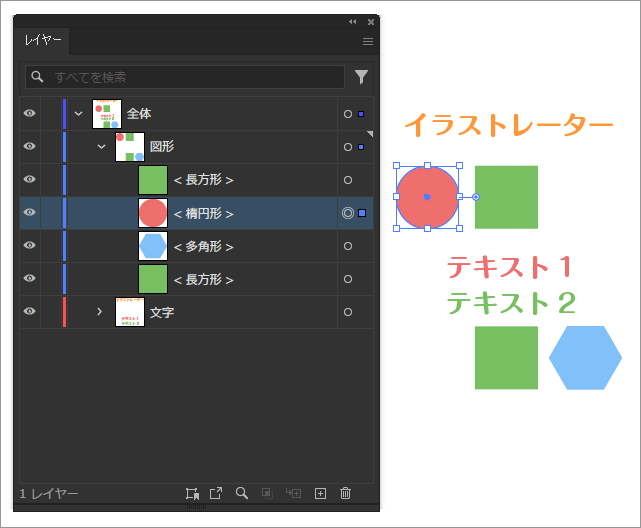Image resolution: width=641 pixels, height=528 pixels.
Task: Click the target circle of 楕円形 row
Action: coord(348,213)
